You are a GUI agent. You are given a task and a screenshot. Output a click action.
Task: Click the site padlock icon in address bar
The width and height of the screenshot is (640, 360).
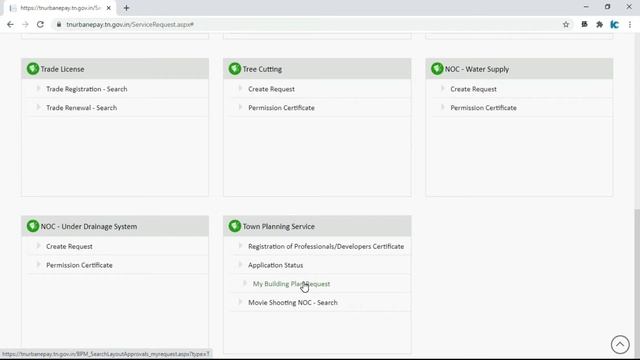(59, 24)
